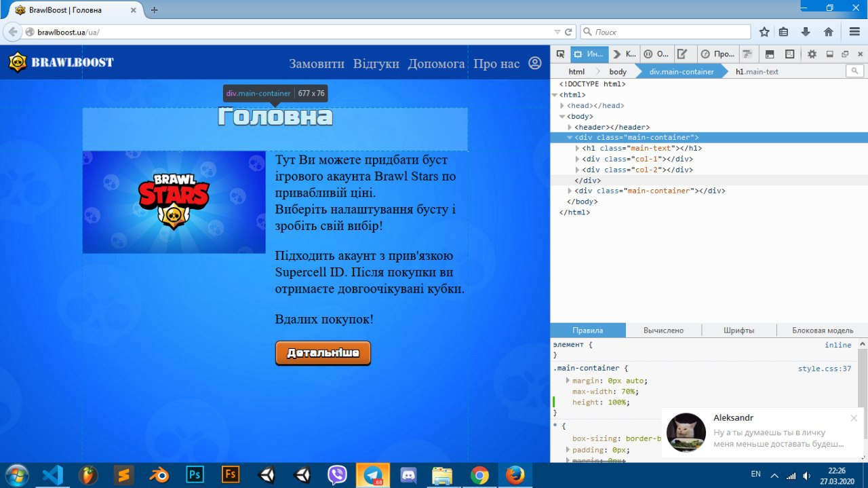Click the Відгуки nav link
The width and height of the screenshot is (868, 488).
(376, 64)
